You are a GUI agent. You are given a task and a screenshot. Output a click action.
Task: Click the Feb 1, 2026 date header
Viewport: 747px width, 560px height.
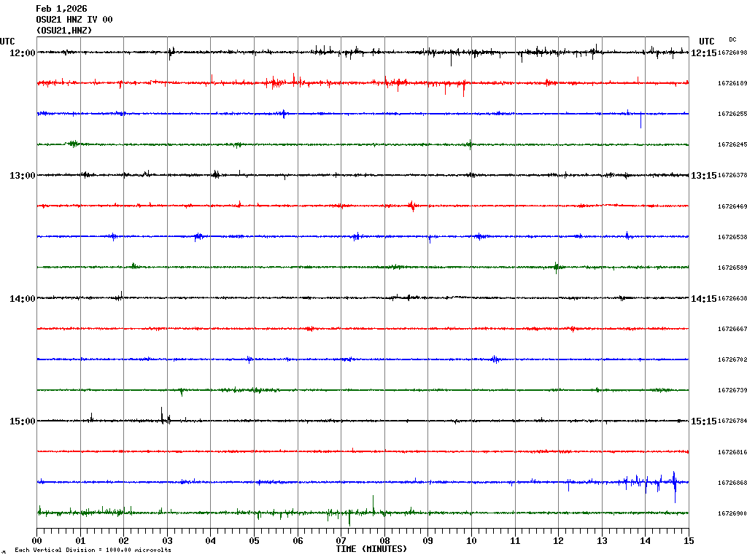(x=61, y=9)
